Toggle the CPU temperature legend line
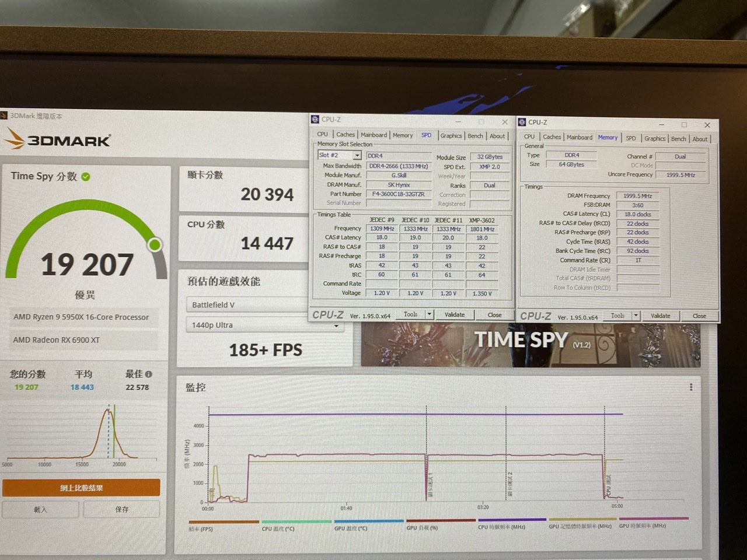 click(x=296, y=521)
